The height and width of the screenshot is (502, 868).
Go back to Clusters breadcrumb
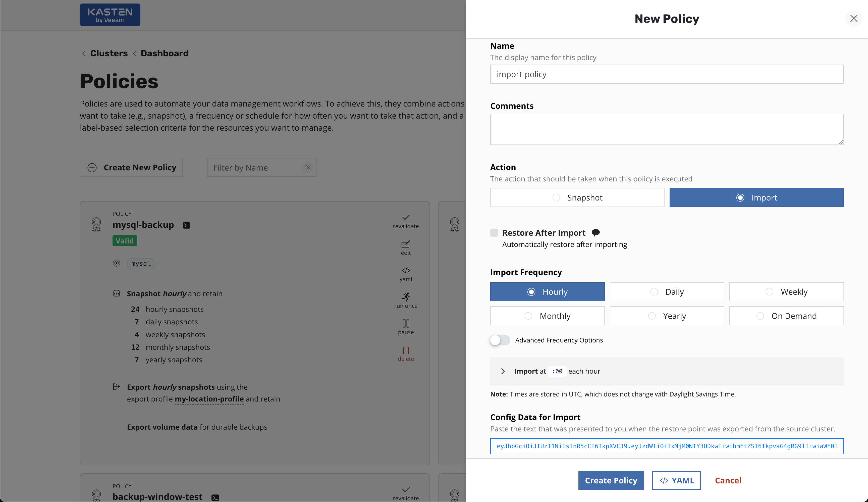coord(109,54)
